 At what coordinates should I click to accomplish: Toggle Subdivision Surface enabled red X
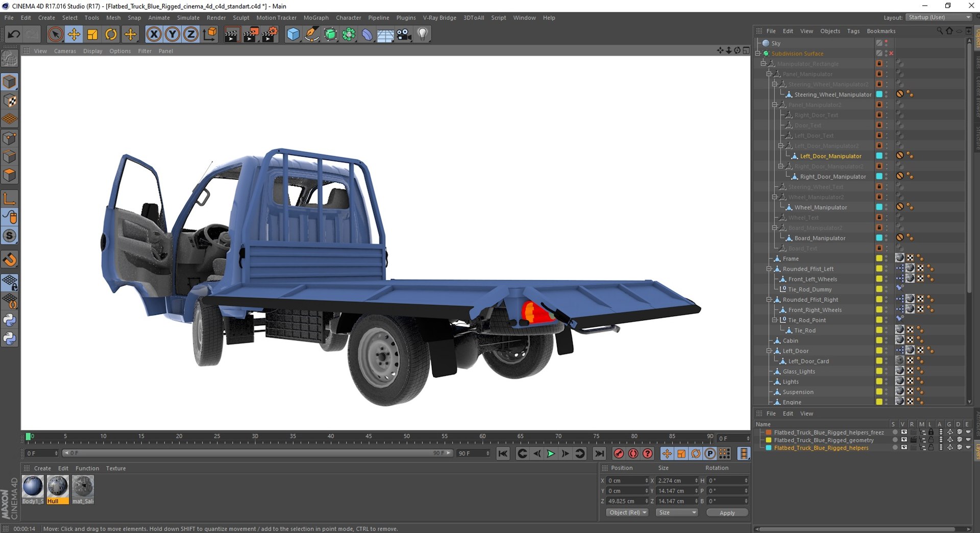(x=891, y=54)
